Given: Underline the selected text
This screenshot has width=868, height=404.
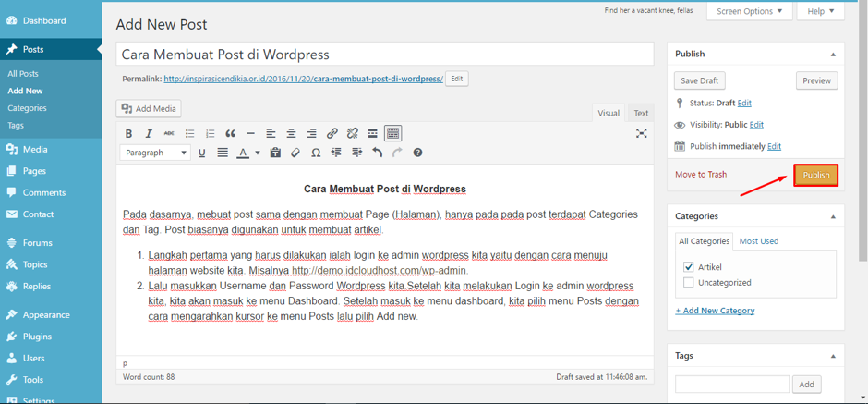Looking at the screenshot, I should (202, 153).
